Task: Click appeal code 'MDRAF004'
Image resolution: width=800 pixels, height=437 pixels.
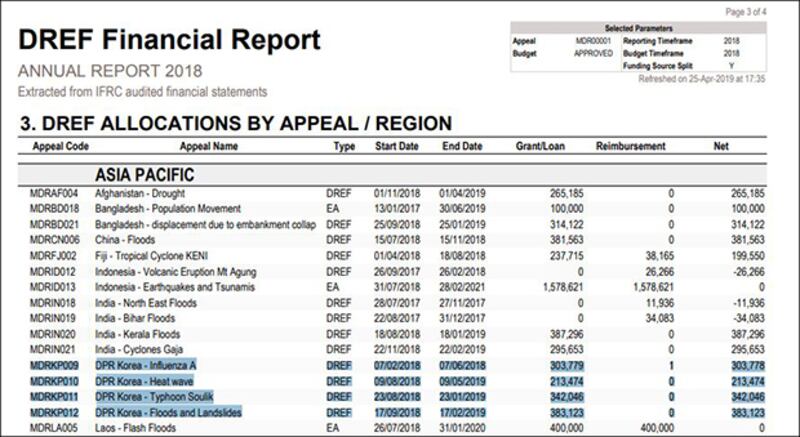Action: pyautogui.click(x=54, y=194)
